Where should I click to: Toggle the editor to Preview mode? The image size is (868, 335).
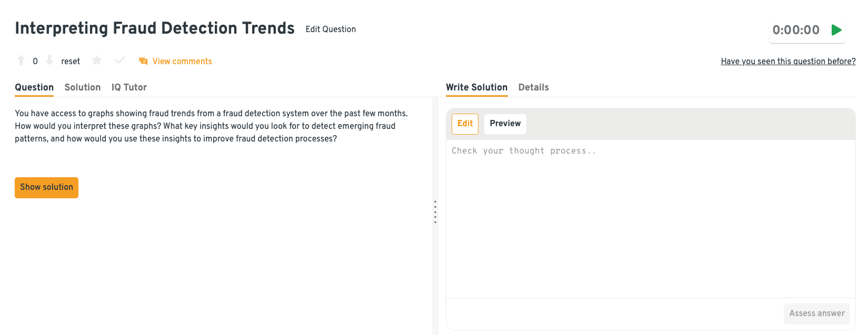point(505,124)
